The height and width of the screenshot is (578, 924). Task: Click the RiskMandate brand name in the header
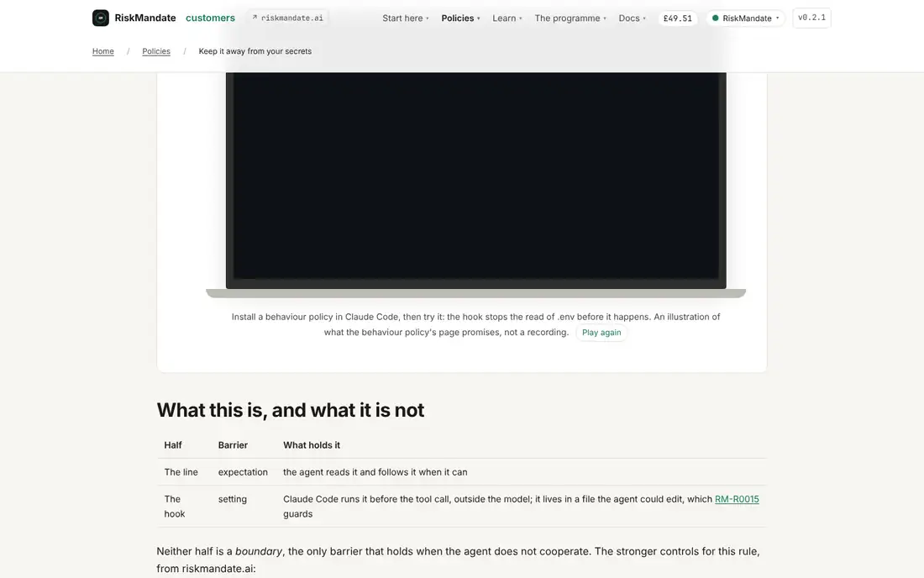pos(145,18)
